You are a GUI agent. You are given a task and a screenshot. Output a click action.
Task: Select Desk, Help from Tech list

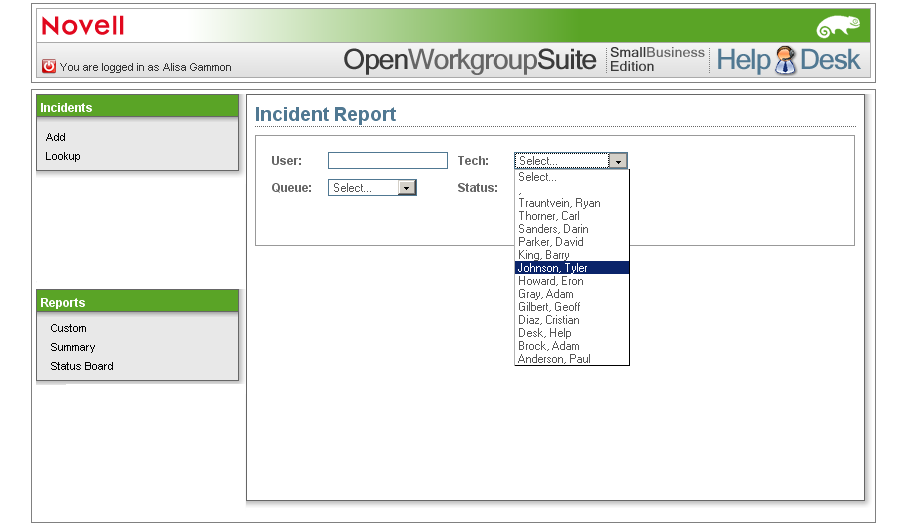[572, 333]
